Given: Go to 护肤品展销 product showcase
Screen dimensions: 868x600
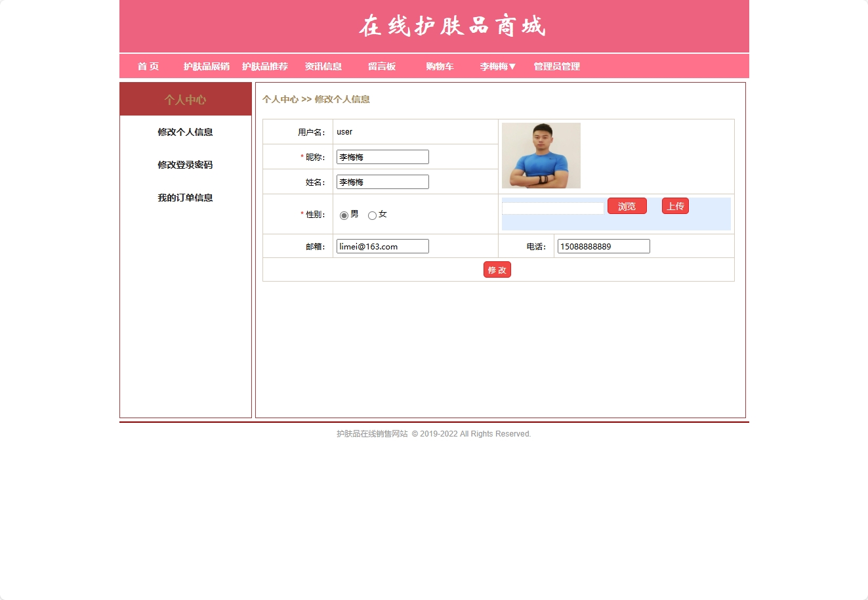Looking at the screenshot, I should 206,66.
